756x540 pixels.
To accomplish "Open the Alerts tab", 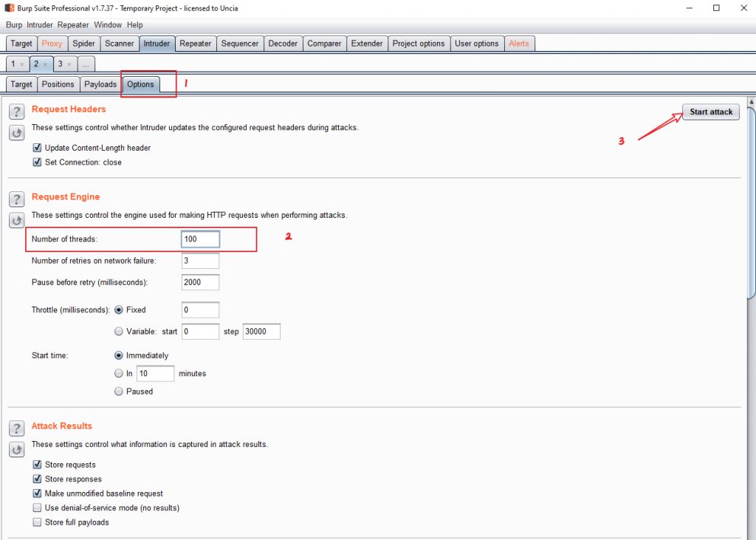I will (x=519, y=44).
